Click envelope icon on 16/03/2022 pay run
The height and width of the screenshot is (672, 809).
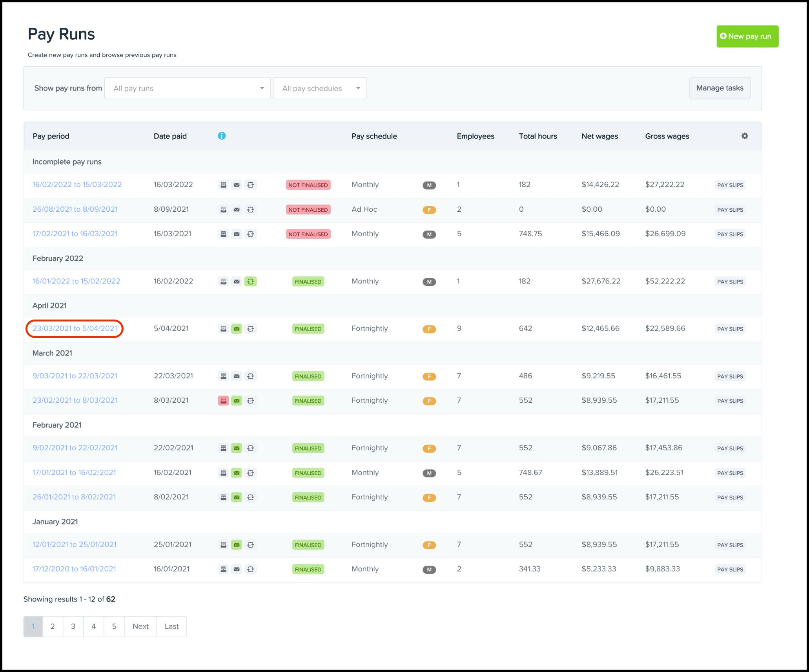[237, 185]
